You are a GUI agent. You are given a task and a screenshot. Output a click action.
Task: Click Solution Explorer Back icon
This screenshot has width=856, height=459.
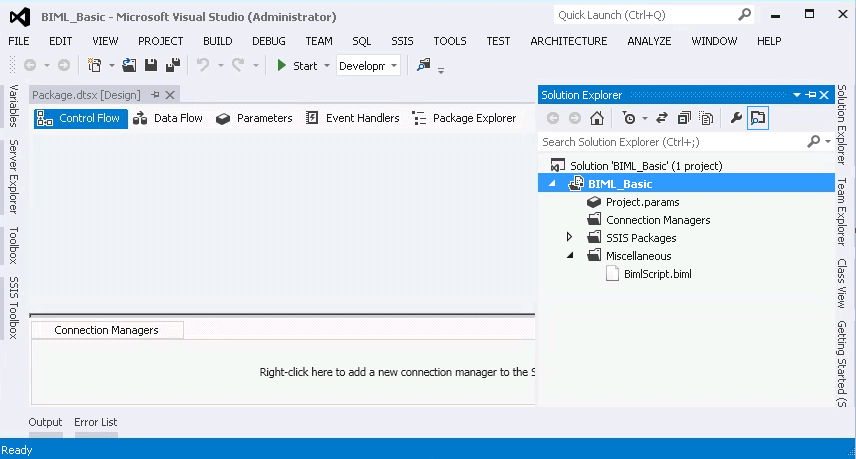(x=553, y=118)
